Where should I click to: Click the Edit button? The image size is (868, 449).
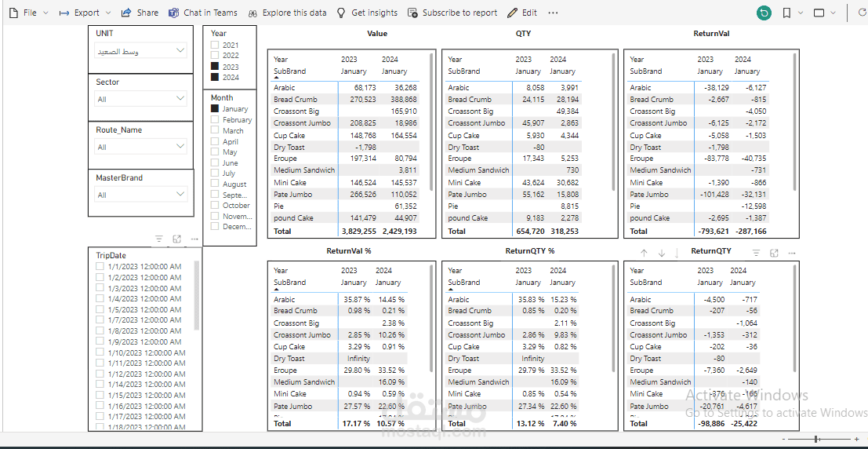coord(522,13)
